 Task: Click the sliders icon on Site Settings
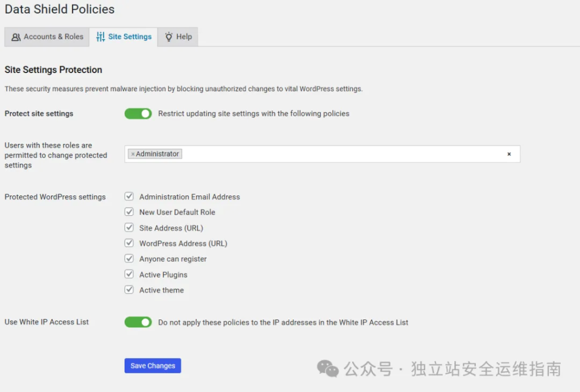point(101,37)
